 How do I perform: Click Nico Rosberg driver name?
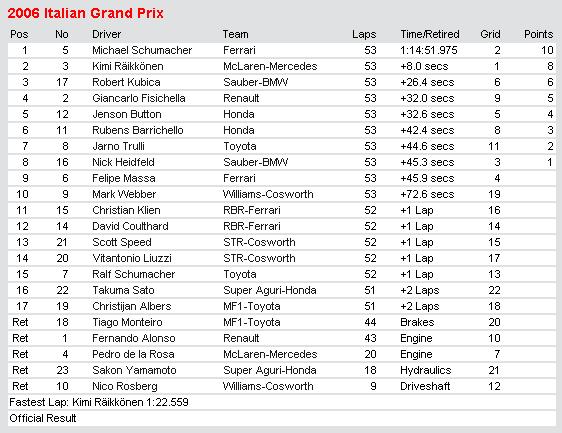[125, 386]
